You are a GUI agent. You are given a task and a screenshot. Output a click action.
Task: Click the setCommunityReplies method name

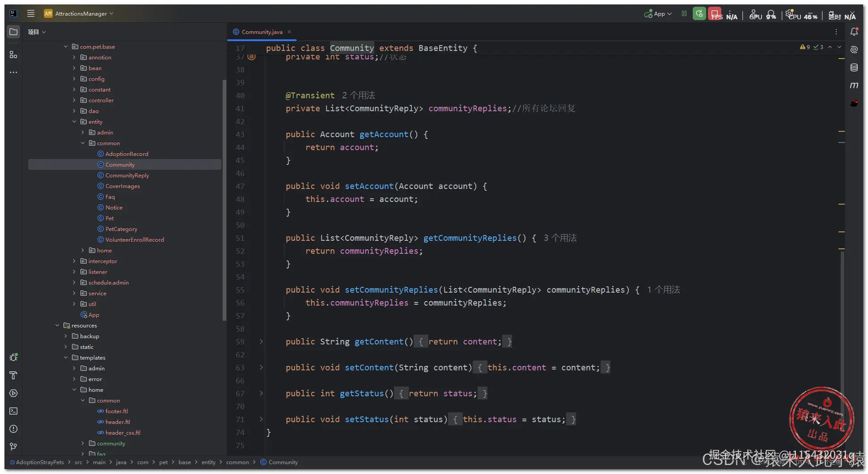391,289
